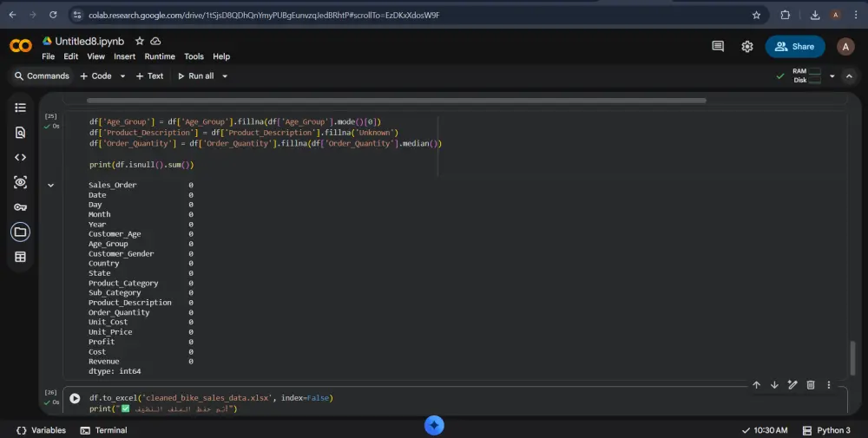Image resolution: width=868 pixels, height=438 pixels.
Task: Click the print(df.isnull().sum()) code line
Action: 141,165
